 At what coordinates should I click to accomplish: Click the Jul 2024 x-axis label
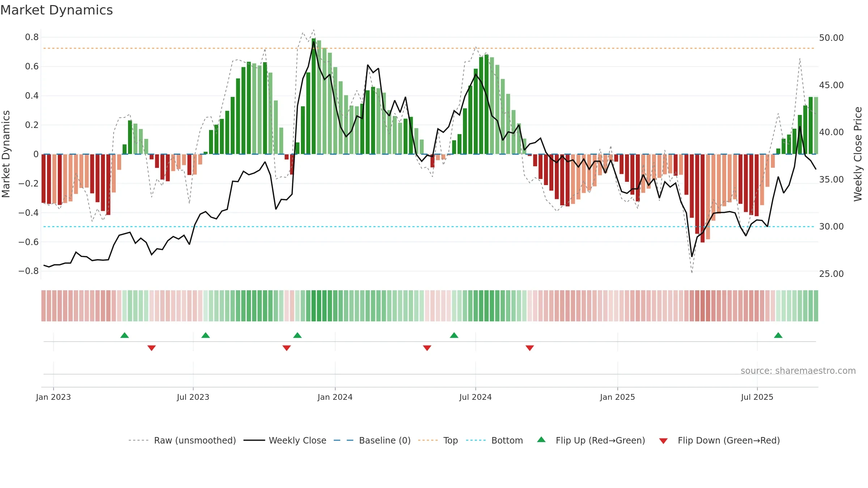pos(476,397)
